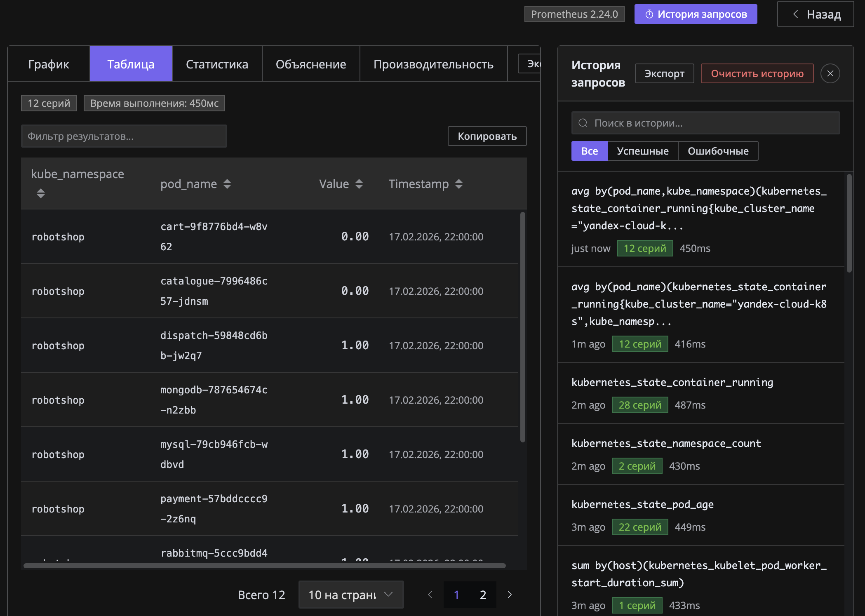The height and width of the screenshot is (616, 865).
Task: Click previous page arrow in pagination
Action: click(x=430, y=595)
